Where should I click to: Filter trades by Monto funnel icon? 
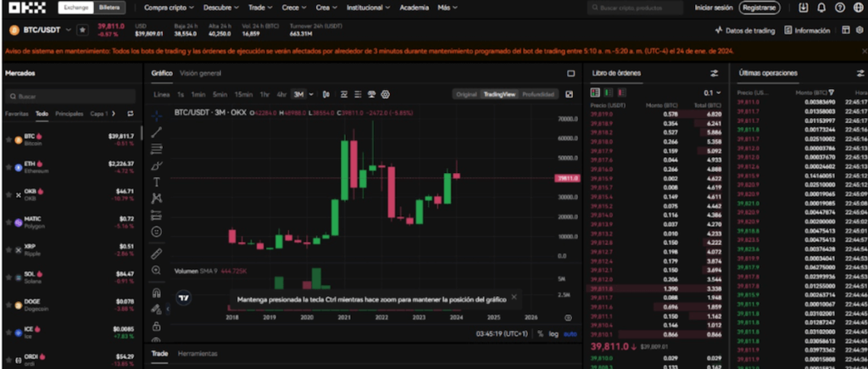[x=832, y=92]
